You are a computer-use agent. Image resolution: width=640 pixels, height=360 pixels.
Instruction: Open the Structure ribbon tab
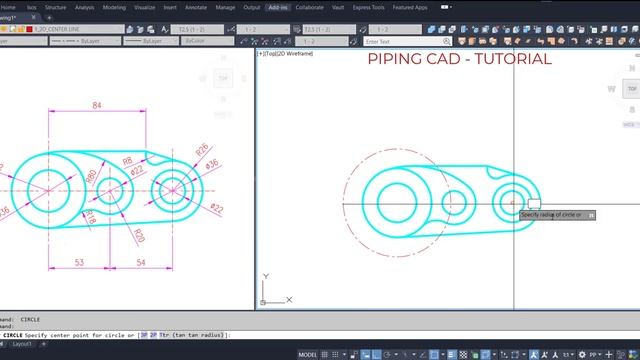coord(56,7)
